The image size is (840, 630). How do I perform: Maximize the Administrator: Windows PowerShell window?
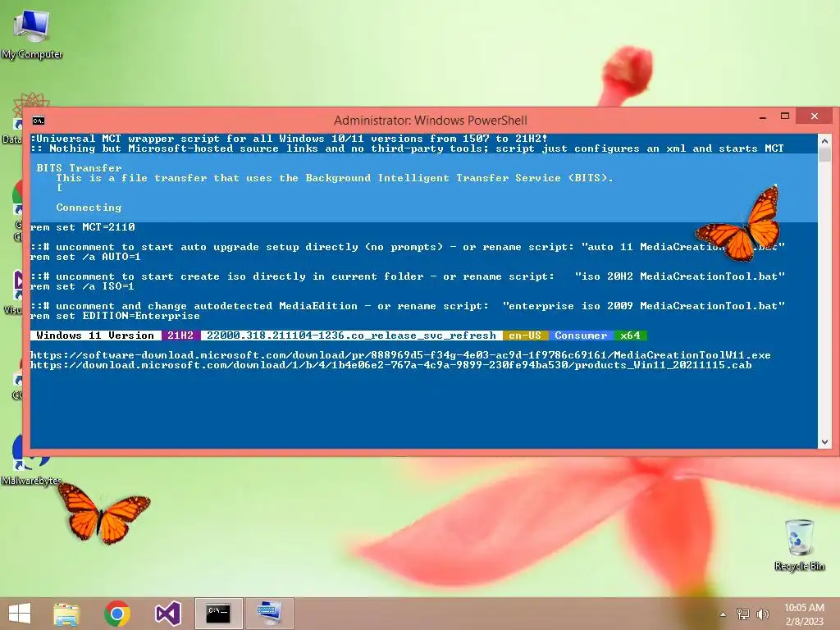(785, 116)
